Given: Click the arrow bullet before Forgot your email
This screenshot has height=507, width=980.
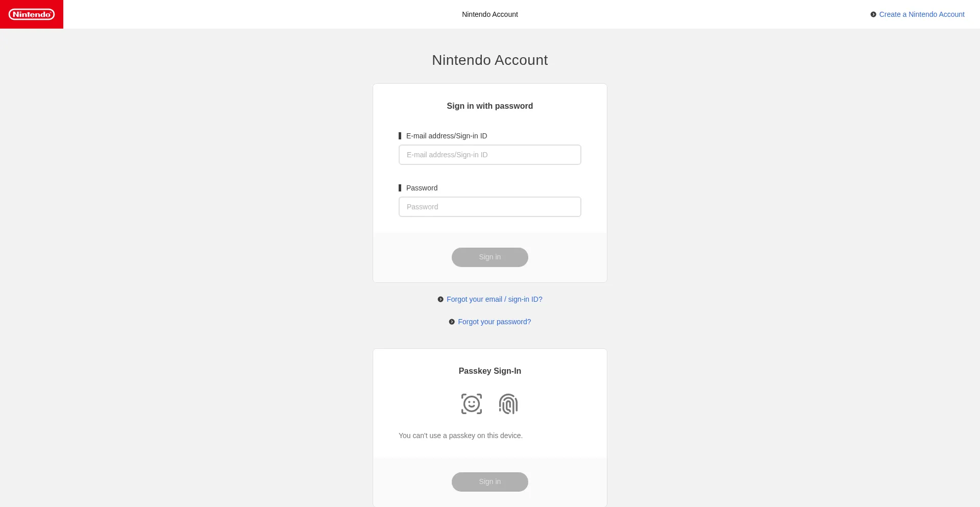Looking at the screenshot, I should click(x=440, y=299).
